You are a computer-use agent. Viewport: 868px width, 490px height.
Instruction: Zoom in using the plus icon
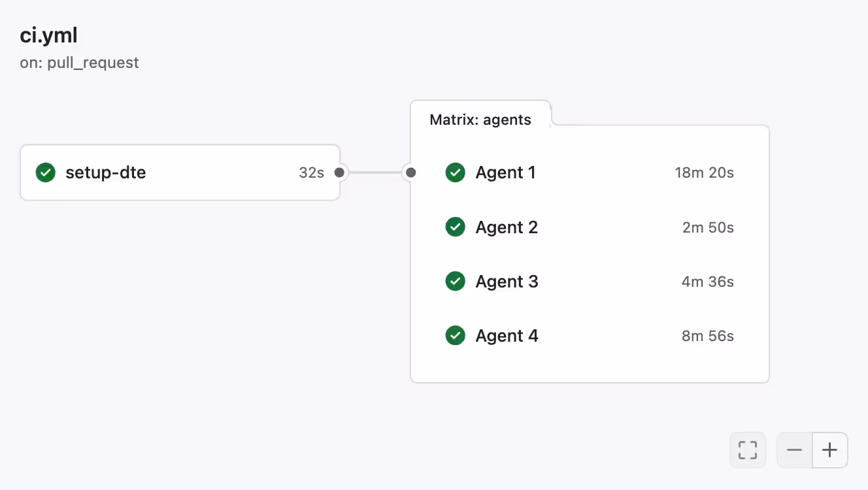(829, 449)
